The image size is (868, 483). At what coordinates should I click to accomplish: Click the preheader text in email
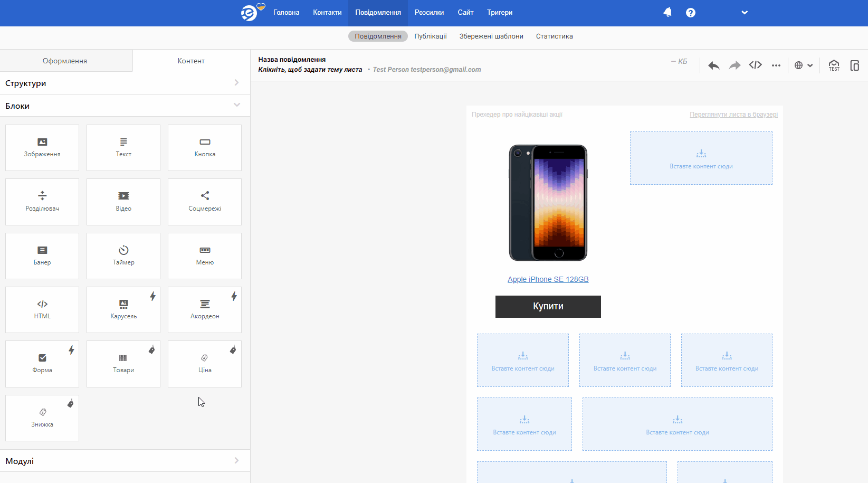(x=517, y=115)
